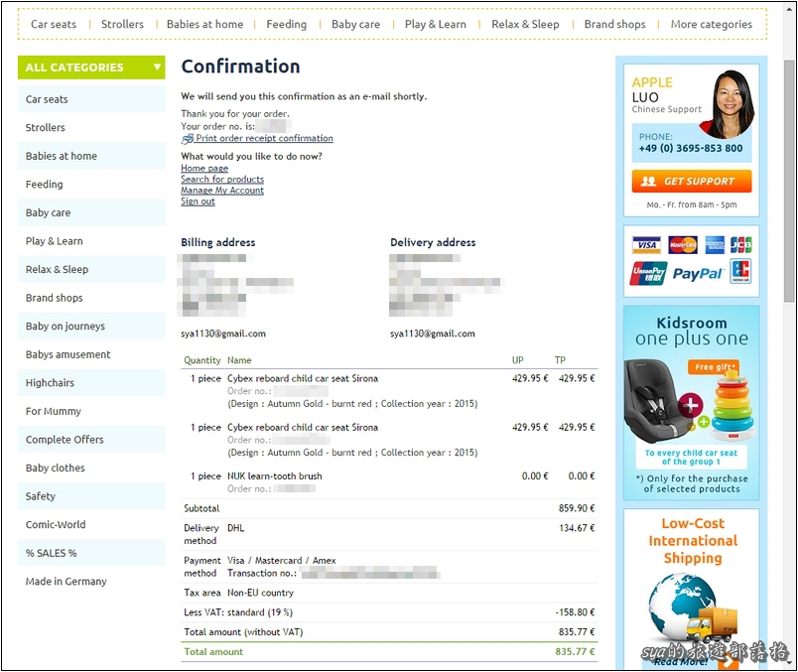Open Relax & Sleep in top navigation

coord(525,24)
